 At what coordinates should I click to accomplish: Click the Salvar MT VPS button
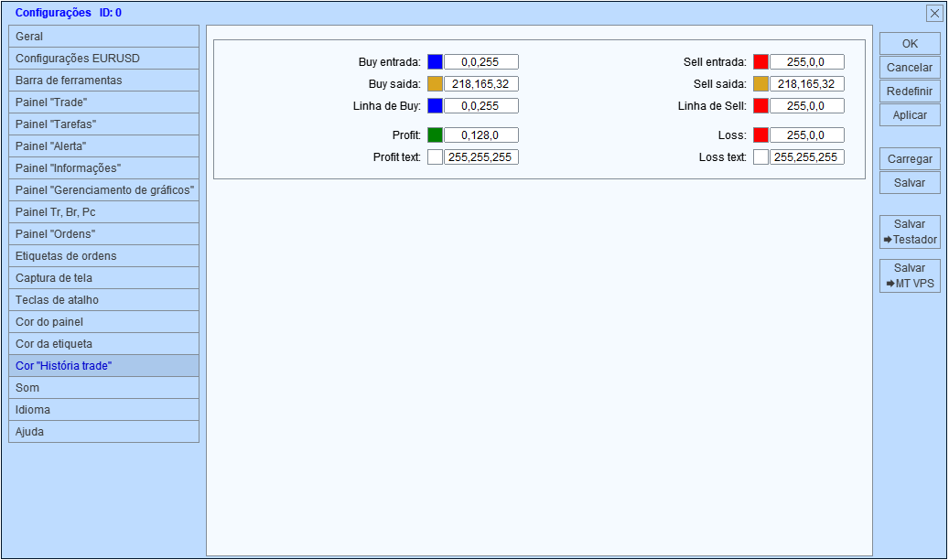[x=910, y=276]
